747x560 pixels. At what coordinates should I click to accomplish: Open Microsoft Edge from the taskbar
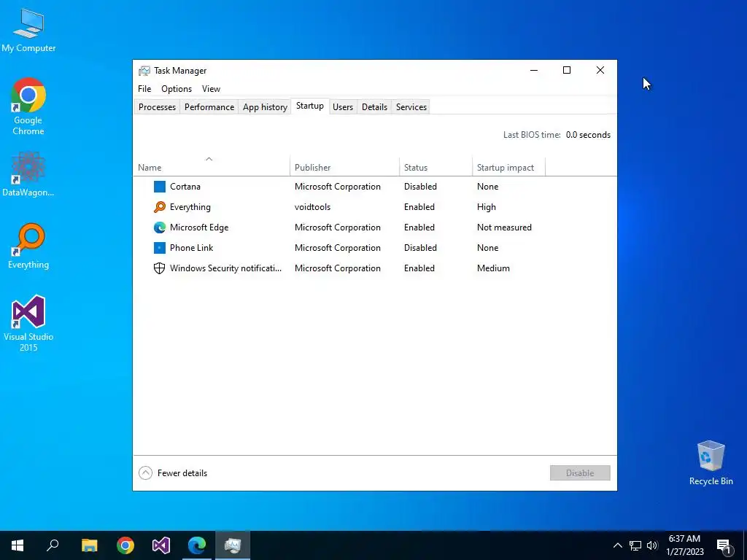(197, 545)
